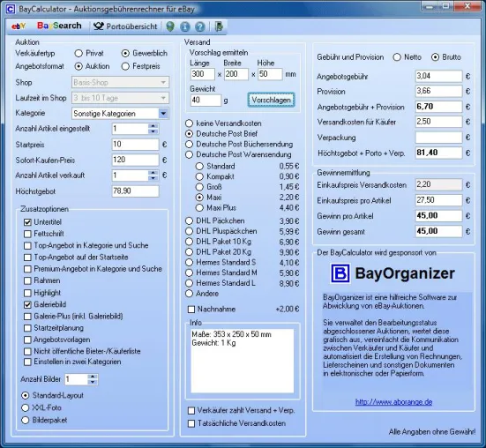Click the Höchstgebot input field
486x448 pixels.
[x=136, y=190]
